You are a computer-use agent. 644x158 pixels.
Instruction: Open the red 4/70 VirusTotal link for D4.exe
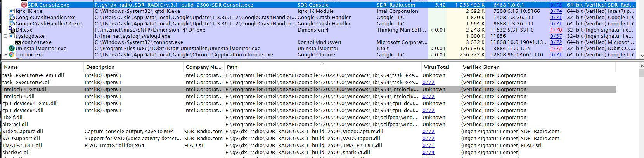[556, 30]
